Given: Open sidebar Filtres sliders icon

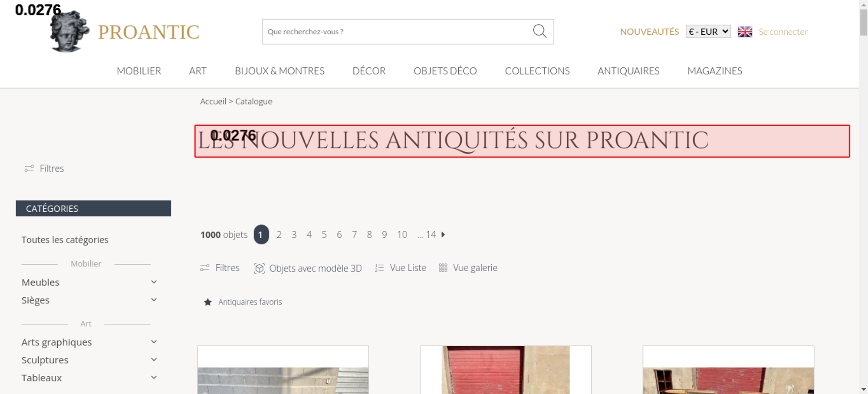Looking at the screenshot, I should [29, 168].
